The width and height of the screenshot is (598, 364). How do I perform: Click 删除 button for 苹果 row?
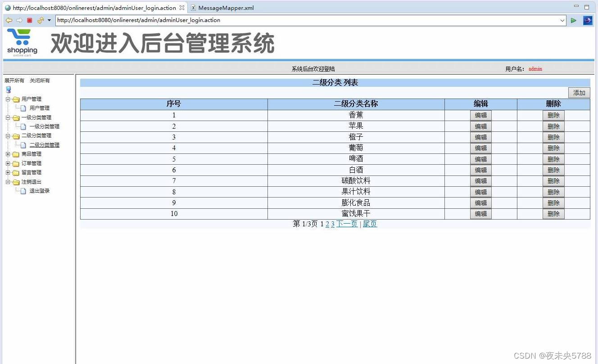coord(553,126)
